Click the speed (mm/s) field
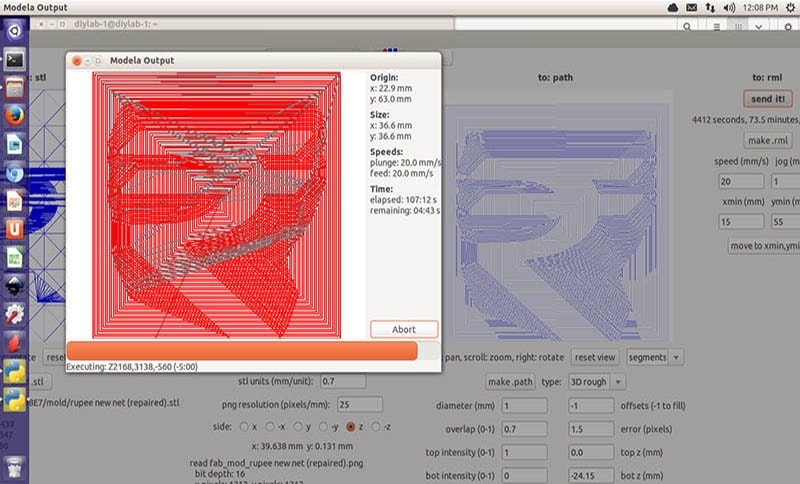The image size is (800, 484). pyautogui.click(x=741, y=181)
